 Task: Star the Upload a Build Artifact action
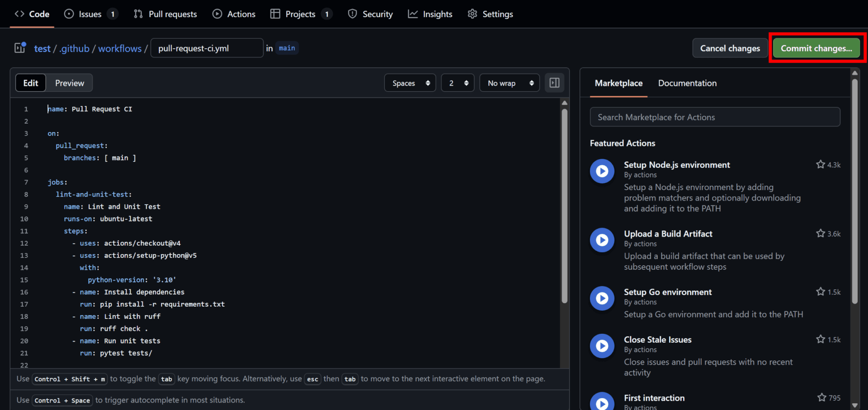(821, 233)
